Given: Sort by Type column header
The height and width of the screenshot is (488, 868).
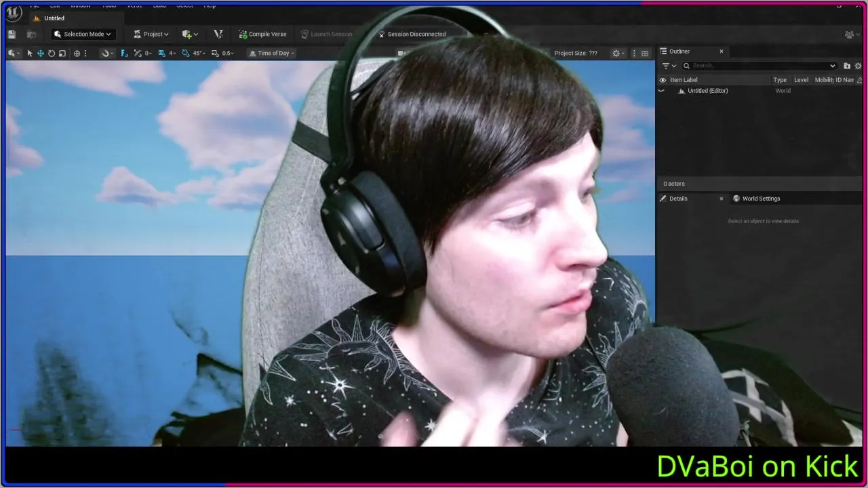Looking at the screenshot, I should 780,80.
